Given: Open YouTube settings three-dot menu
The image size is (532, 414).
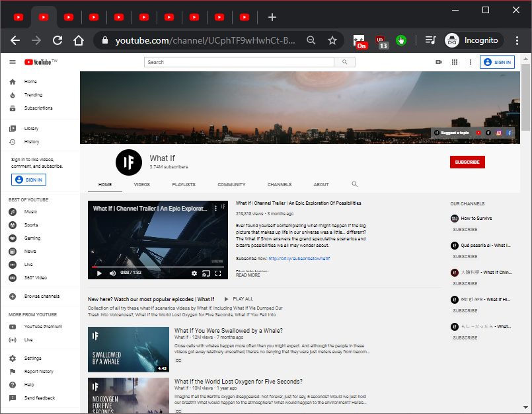Looking at the screenshot, I should point(471,62).
